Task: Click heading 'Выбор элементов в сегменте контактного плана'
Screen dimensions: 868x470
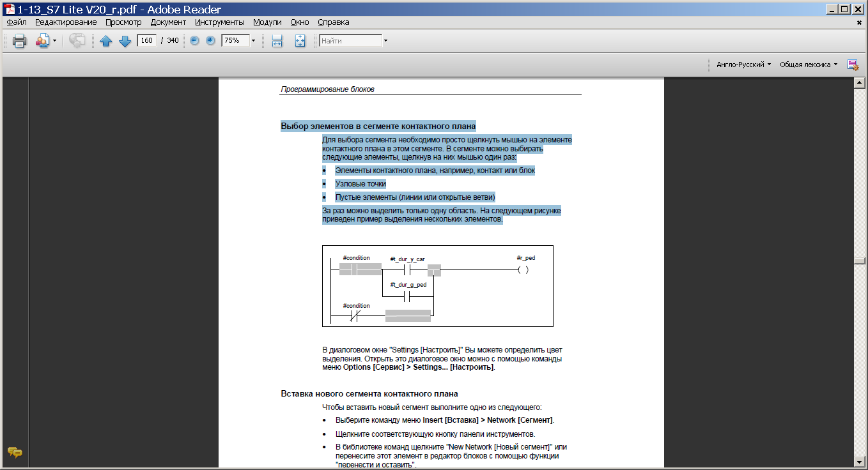Action: coord(378,126)
